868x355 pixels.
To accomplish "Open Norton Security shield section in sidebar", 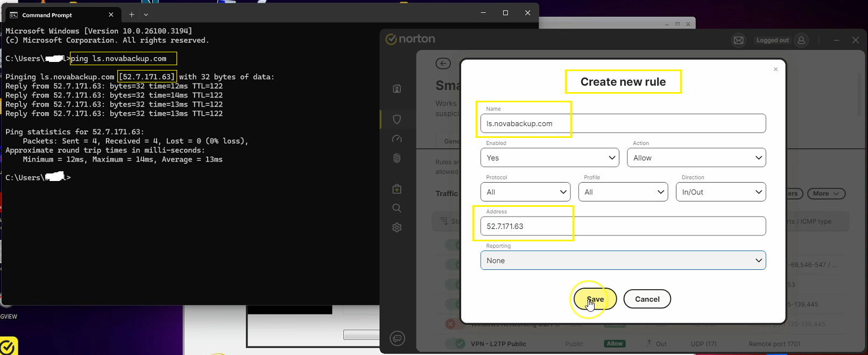I will (397, 119).
